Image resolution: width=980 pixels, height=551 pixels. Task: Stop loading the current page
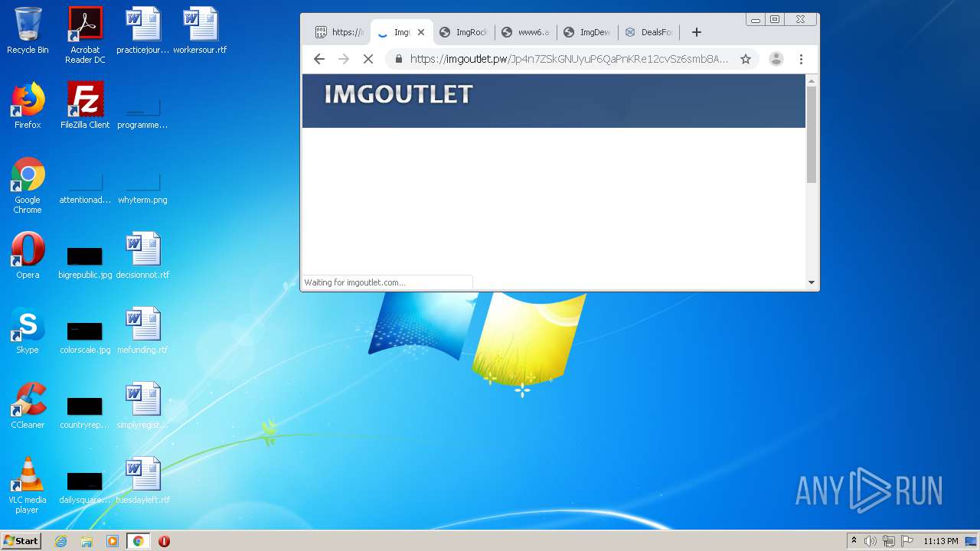pos(368,59)
